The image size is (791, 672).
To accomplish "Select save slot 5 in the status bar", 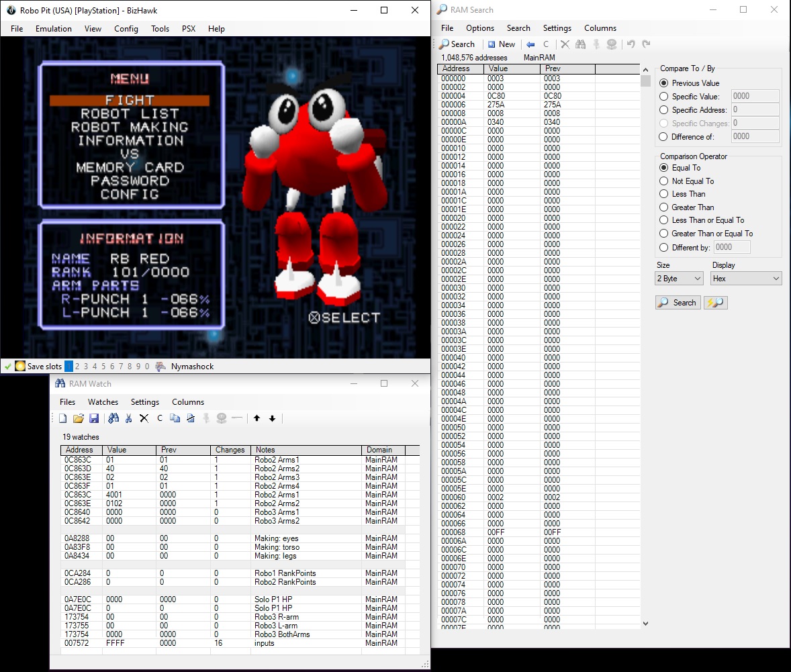I will tap(103, 367).
